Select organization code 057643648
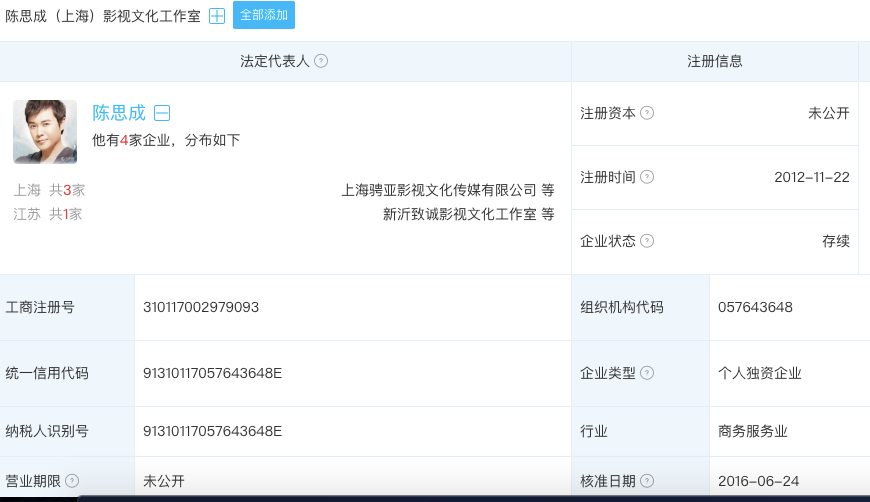The width and height of the screenshot is (870, 502). (755, 307)
